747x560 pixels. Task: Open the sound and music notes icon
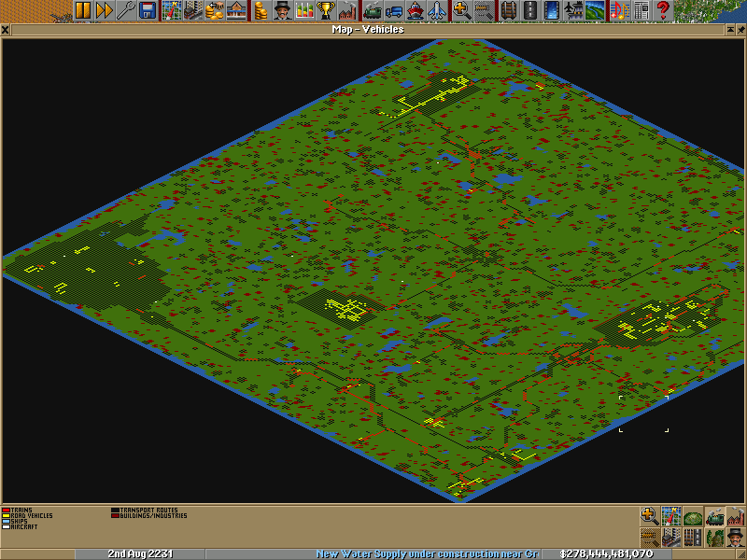(x=619, y=10)
